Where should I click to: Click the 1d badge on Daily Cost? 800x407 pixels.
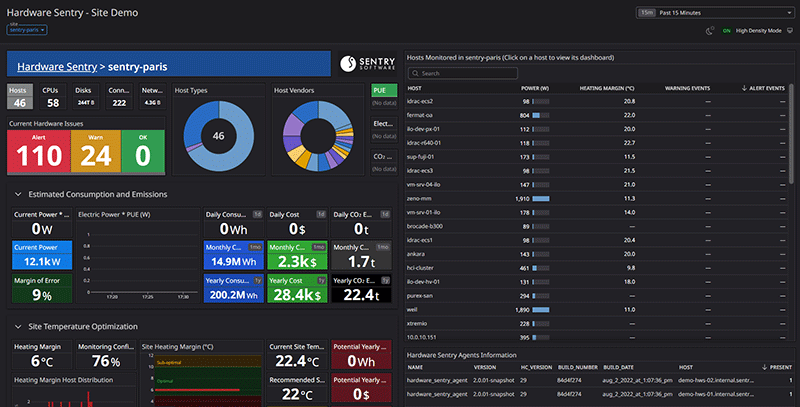point(321,214)
